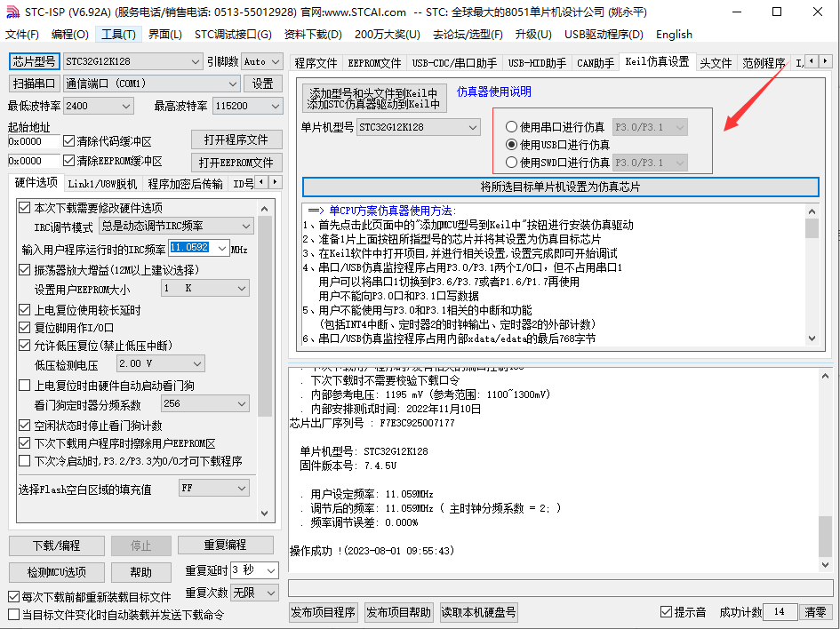The width and height of the screenshot is (840, 629).
Task: Click log output scroll down arrow
Action: click(825, 565)
